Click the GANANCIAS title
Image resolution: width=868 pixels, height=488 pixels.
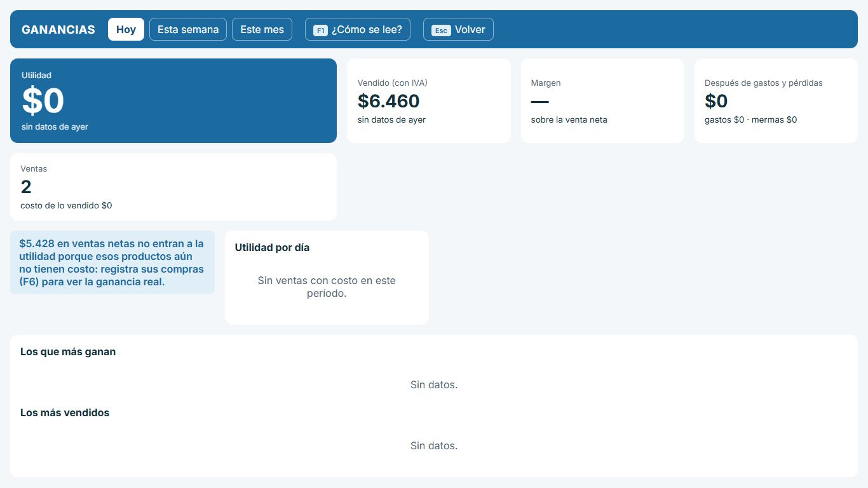pos(58,29)
